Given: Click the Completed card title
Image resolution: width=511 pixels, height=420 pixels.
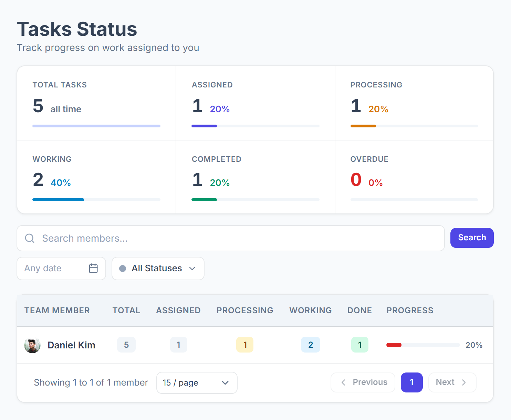Looking at the screenshot, I should pos(217,159).
